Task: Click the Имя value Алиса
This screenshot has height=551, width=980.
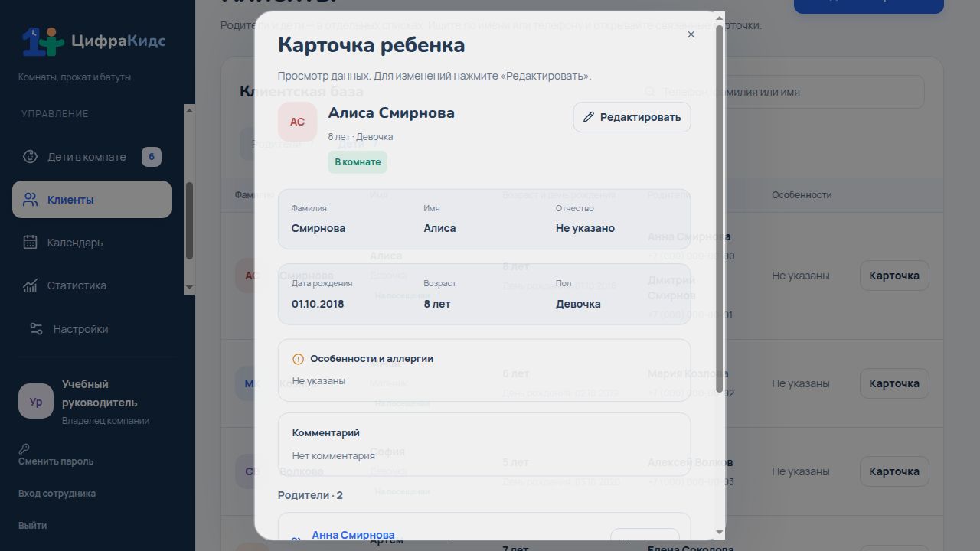Action: pos(439,228)
